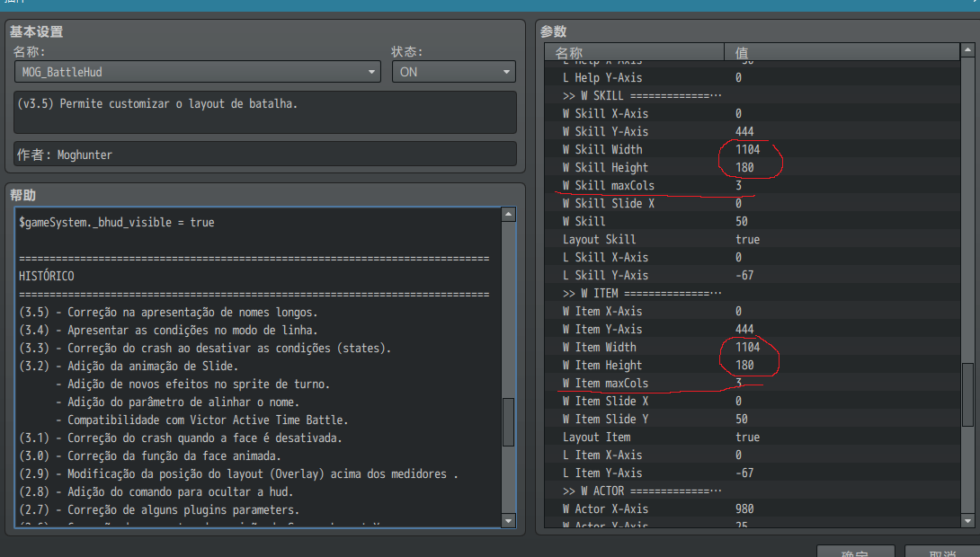Select the W Item Y-Axis parameter
Viewport: 980px width, 557px height.
(x=753, y=329)
